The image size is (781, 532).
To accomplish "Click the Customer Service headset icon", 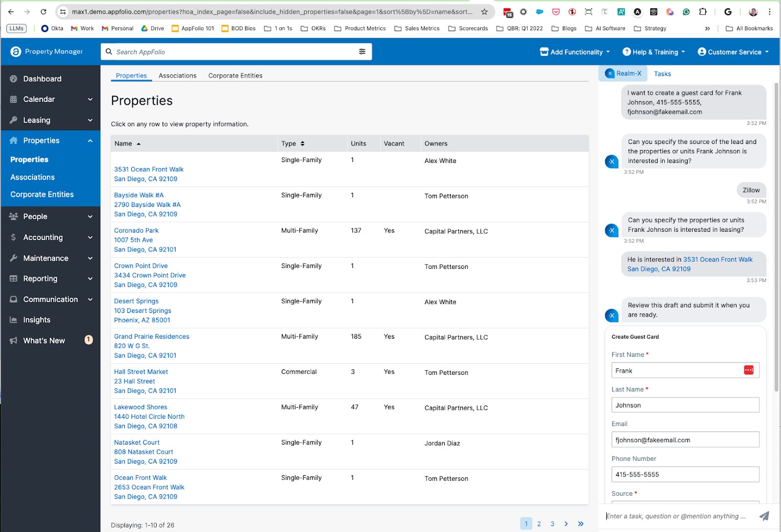I will coord(702,52).
